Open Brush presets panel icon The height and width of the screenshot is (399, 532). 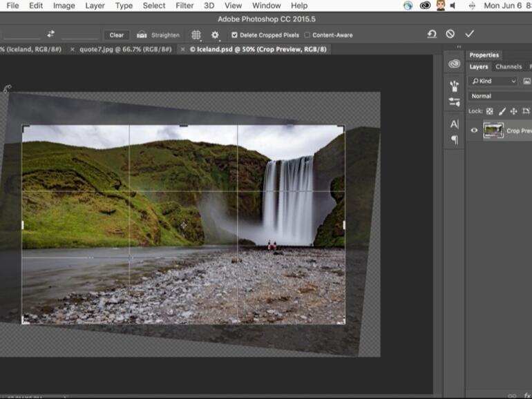coord(454,86)
